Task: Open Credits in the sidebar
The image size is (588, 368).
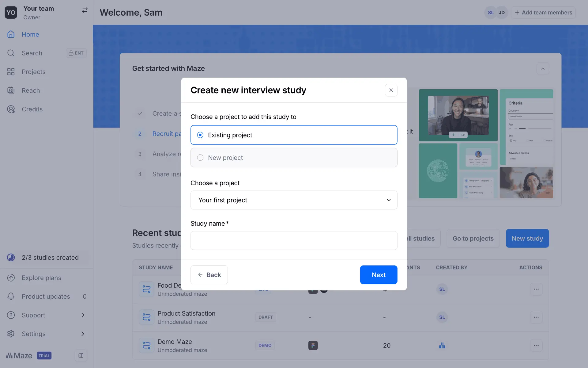Action: [32, 109]
